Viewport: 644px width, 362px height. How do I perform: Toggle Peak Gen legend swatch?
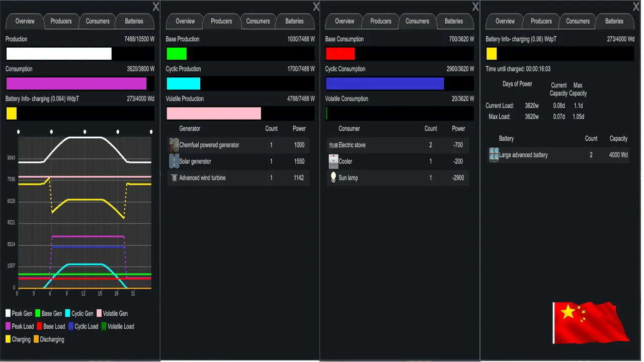(x=8, y=314)
